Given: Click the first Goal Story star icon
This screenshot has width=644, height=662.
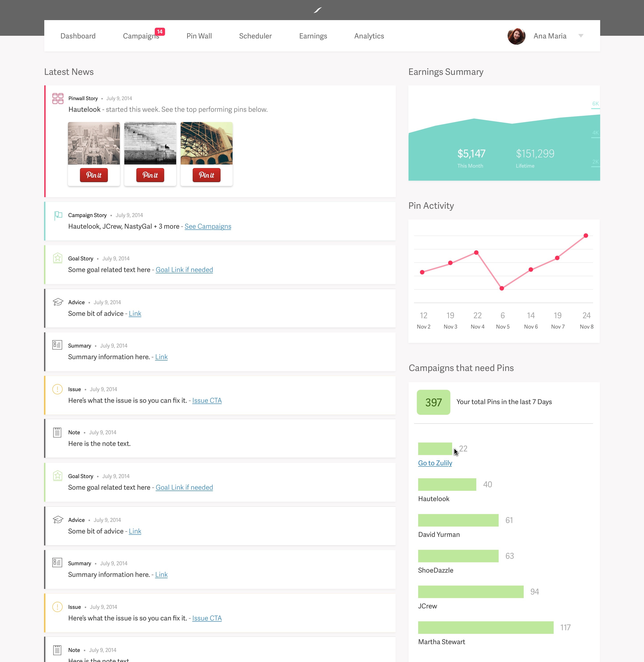Looking at the screenshot, I should pyautogui.click(x=57, y=258).
